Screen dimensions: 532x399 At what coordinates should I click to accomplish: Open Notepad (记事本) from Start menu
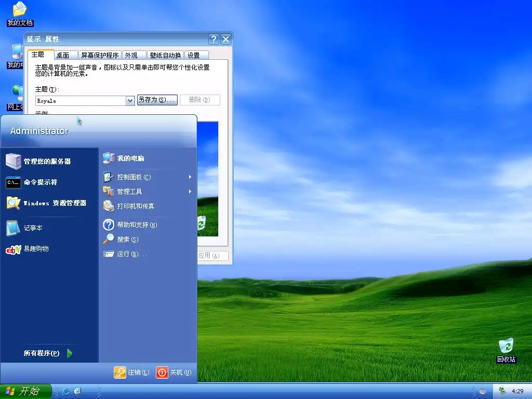pos(24,228)
